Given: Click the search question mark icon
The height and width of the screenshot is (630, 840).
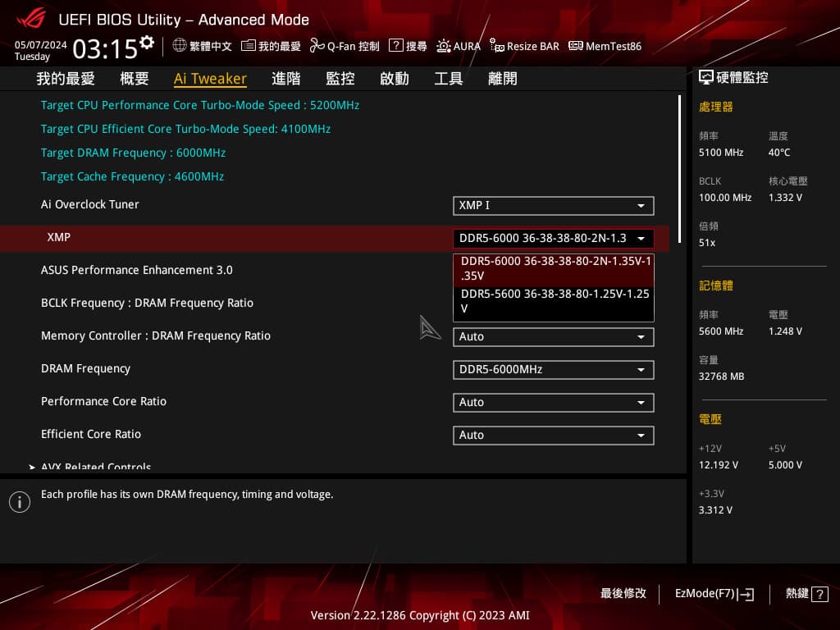Looking at the screenshot, I should tap(396, 46).
